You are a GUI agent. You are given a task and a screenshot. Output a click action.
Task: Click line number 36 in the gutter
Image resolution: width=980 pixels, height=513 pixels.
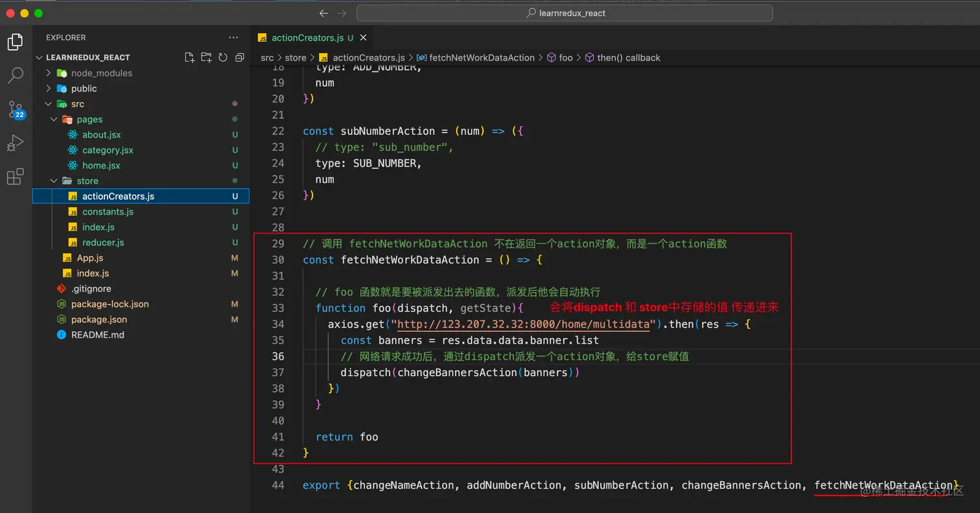[x=278, y=356]
